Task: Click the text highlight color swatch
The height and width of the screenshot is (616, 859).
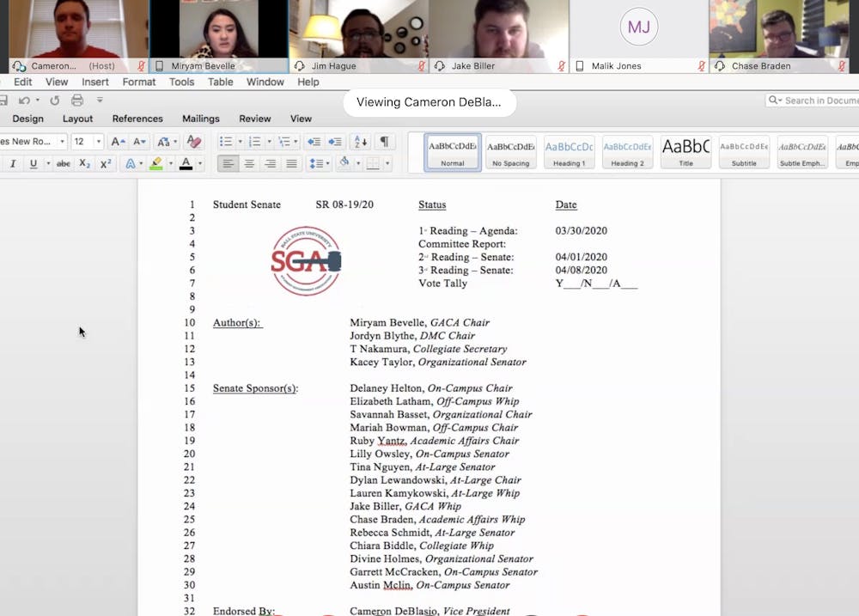Action: [156, 164]
